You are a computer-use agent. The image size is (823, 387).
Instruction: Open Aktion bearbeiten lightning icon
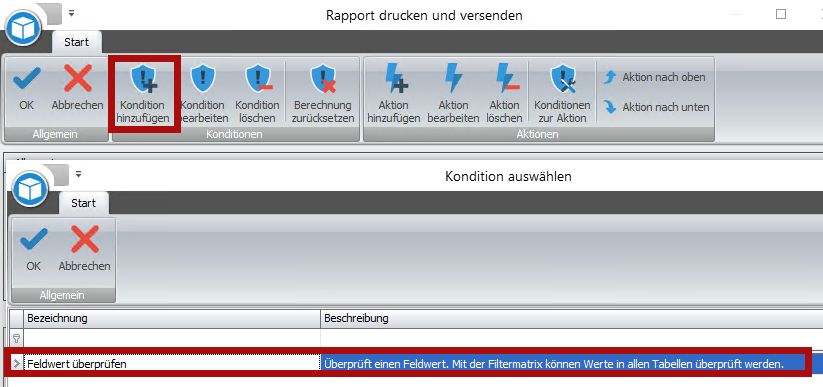coord(453,79)
